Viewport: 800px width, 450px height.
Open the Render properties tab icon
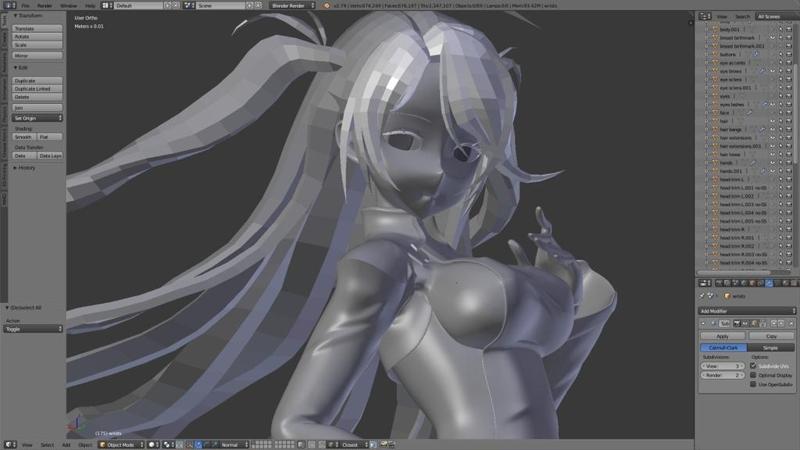click(718, 283)
